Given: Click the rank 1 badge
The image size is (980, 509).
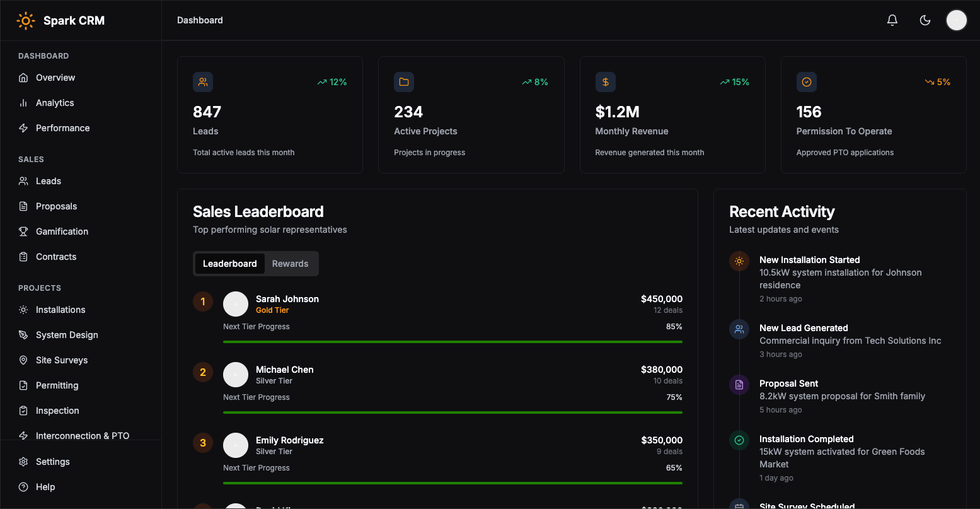Looking at the screenshot, I should (203, 301).
